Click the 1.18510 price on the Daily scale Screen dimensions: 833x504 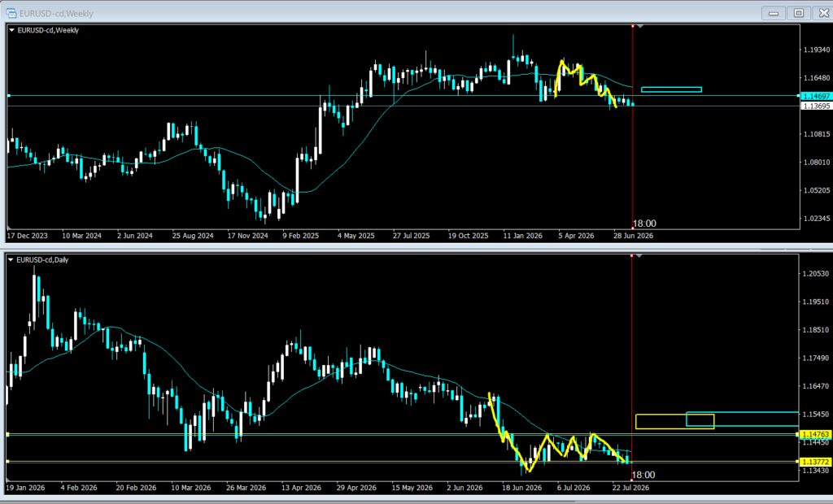[815, 330]
